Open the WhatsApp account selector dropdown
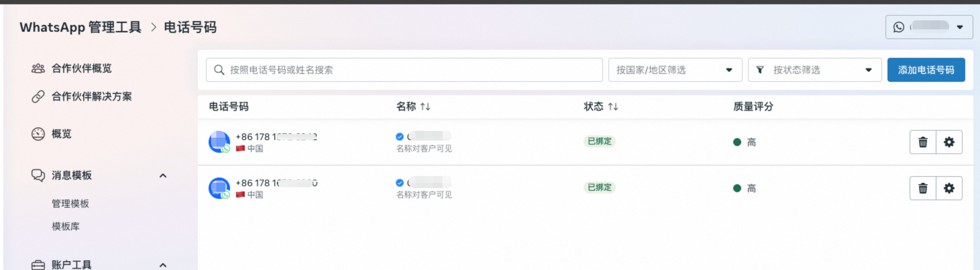This screenshot has height=270, width=980. (x=929, y=27)
